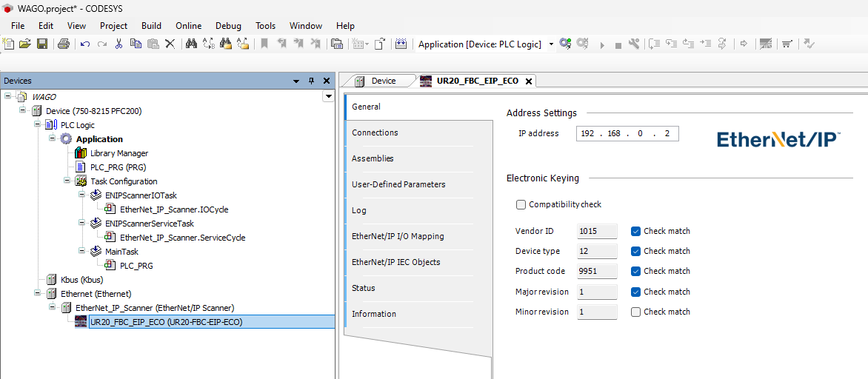Click the Step Into debug icon
This screenshot has height=379, width=868.
(672, 44)
